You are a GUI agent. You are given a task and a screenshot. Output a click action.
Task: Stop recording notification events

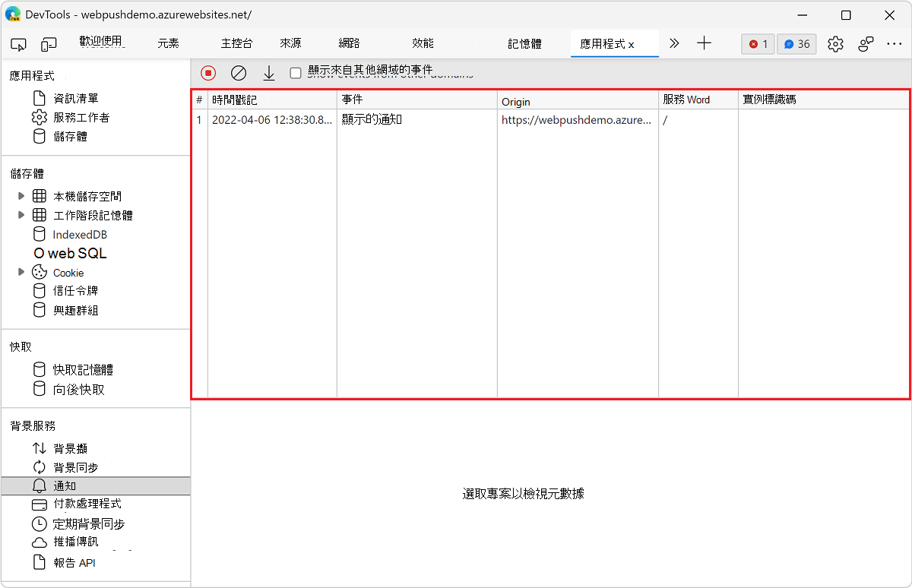[207, 72]
